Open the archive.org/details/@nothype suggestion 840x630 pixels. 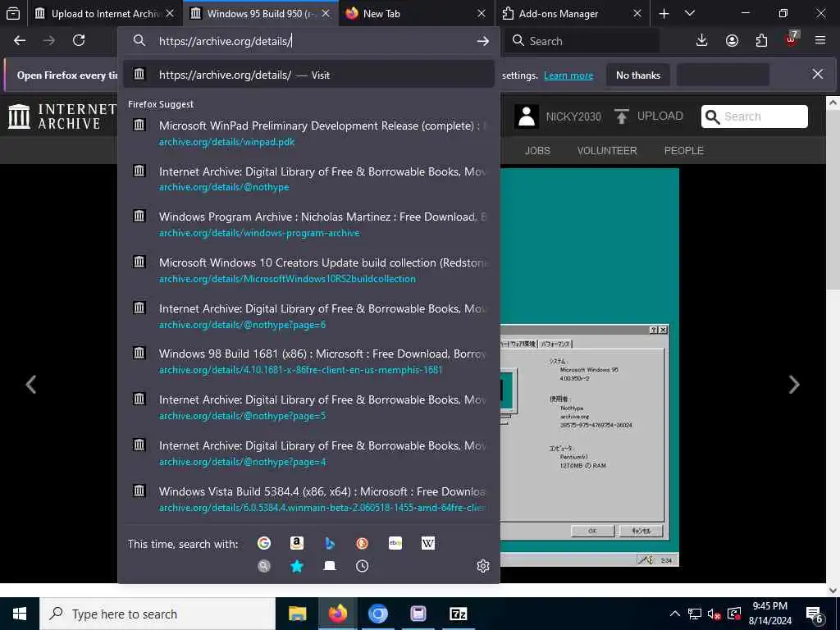pos(308,179)
